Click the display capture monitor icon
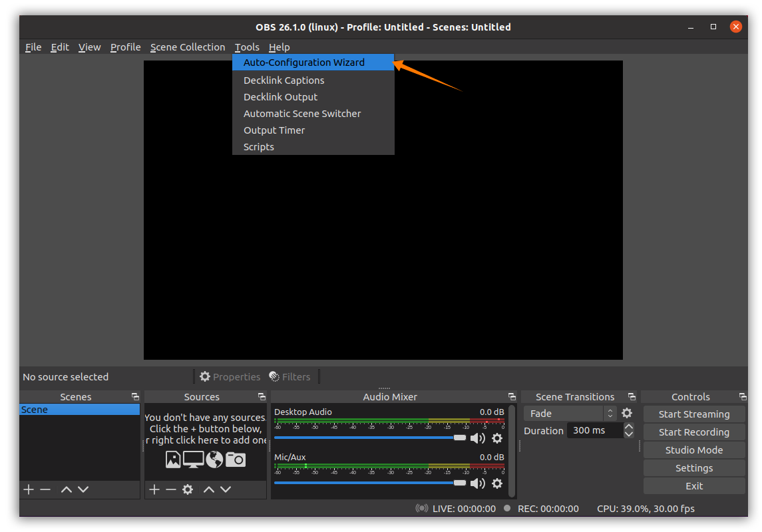This screenshot has width=762, height=532. (x=194, y=460)
